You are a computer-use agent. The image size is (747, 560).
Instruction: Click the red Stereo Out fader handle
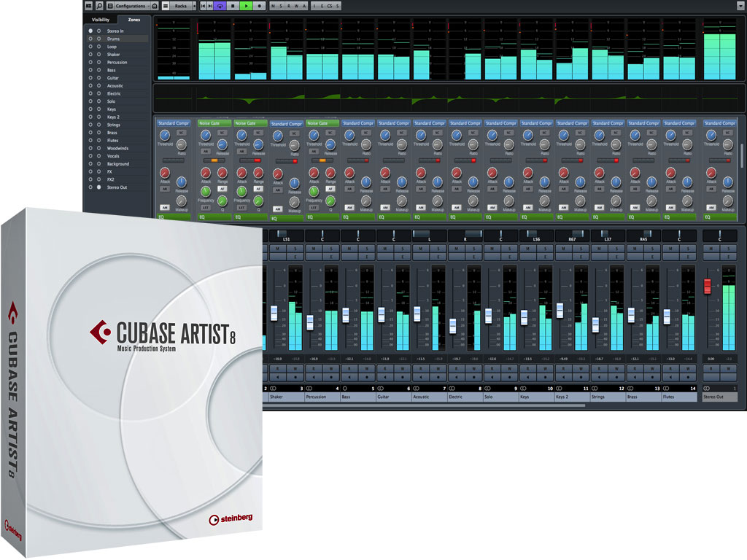click(x=706, y=287)
